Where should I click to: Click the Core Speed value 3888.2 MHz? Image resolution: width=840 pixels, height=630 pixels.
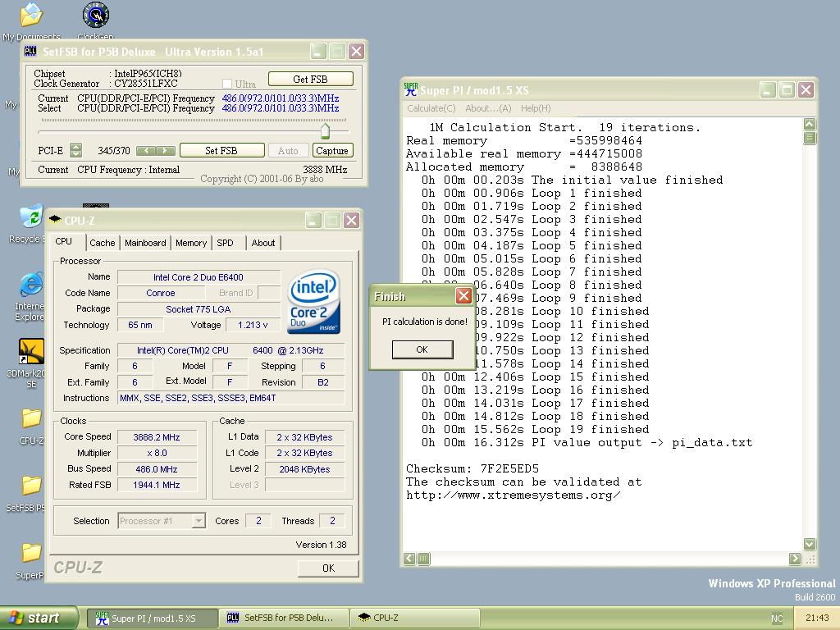pyautogui.click(x=157, y=437)
